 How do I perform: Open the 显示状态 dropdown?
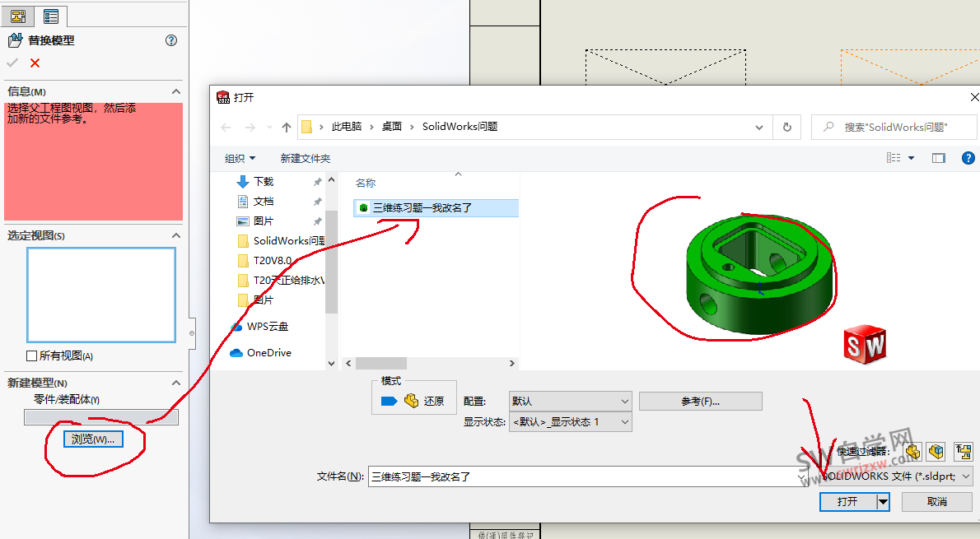coord(626,421)
